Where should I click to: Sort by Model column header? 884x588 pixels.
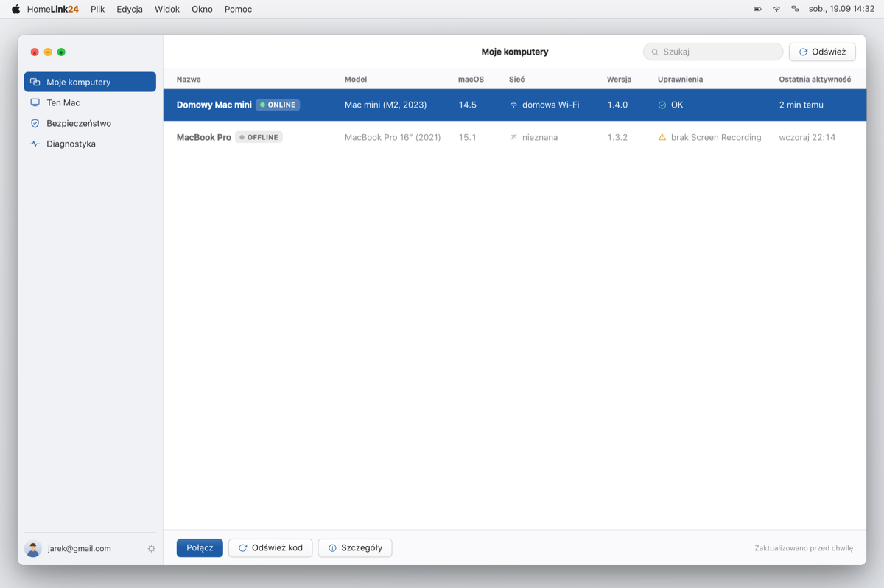(x=356, y=79)
